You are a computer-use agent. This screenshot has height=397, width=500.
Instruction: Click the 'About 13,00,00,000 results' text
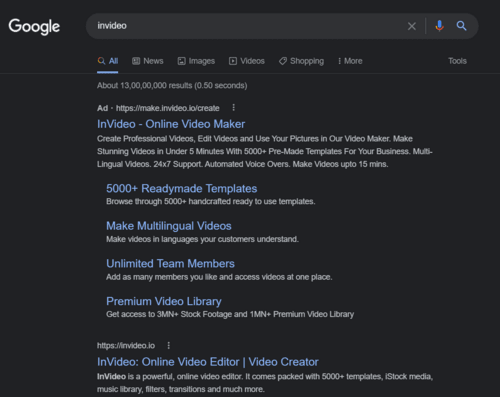(172, 86)
